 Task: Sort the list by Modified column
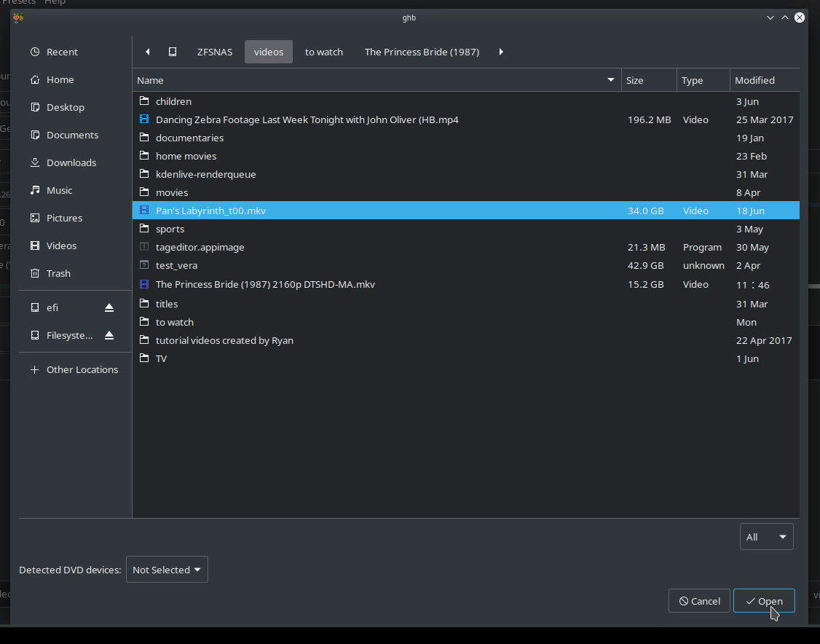(x=765, y=80)
